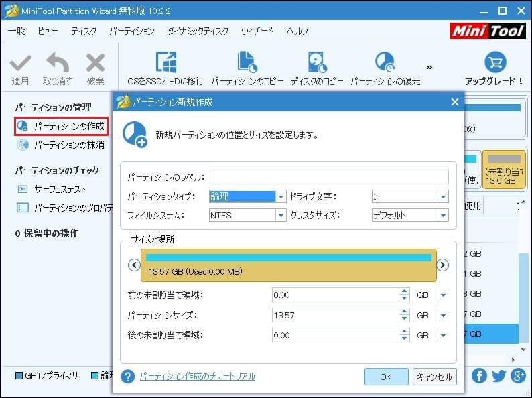Screen dimensions: 532x398
Task: Open the Google+ icon
Action: pyautogui.click(x=519, y=376)
